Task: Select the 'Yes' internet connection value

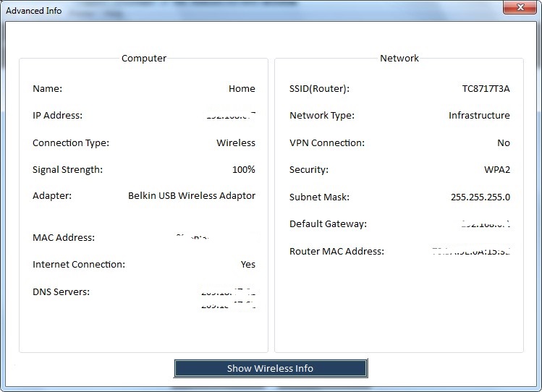Action: [247, 265]
